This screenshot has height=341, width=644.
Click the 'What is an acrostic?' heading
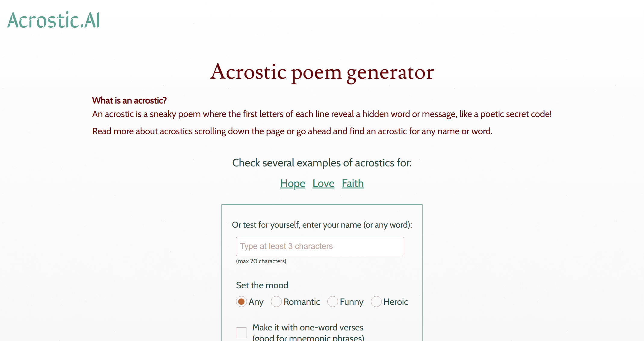click(x=129, y=100)
